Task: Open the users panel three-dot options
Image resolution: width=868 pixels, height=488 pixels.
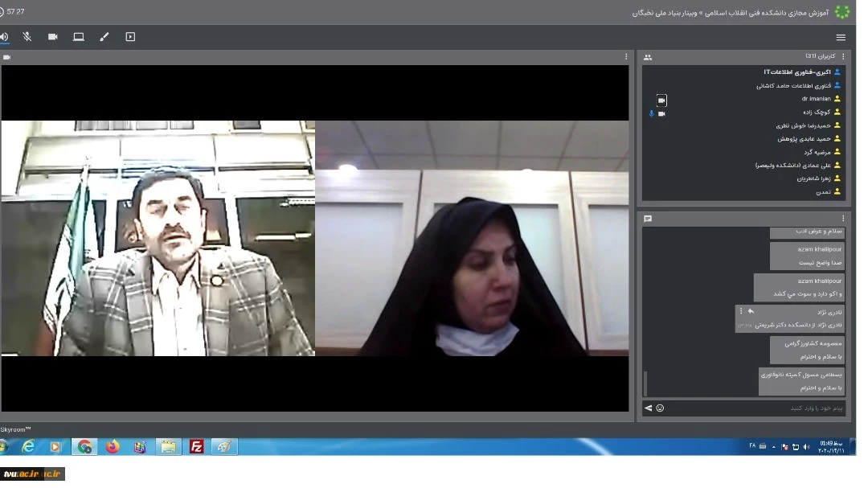Action: click(843, 57)
